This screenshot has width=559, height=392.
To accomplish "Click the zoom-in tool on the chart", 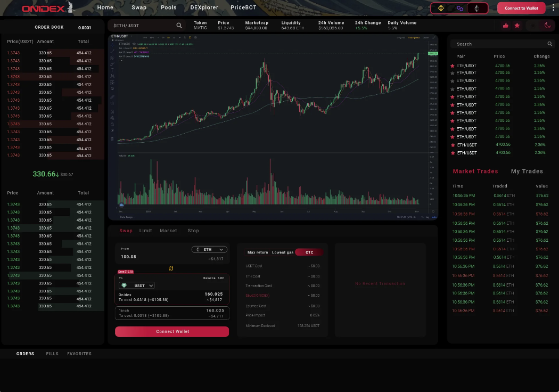I will click(x=112, y=103).
